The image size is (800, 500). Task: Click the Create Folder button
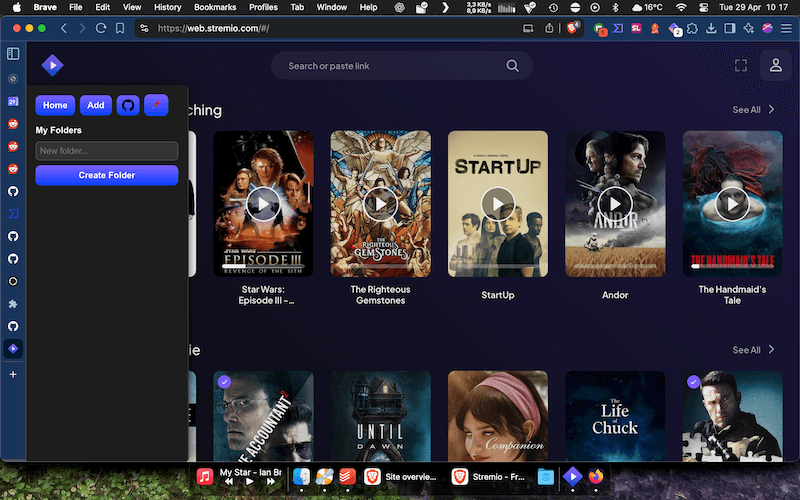pos(107,175)
